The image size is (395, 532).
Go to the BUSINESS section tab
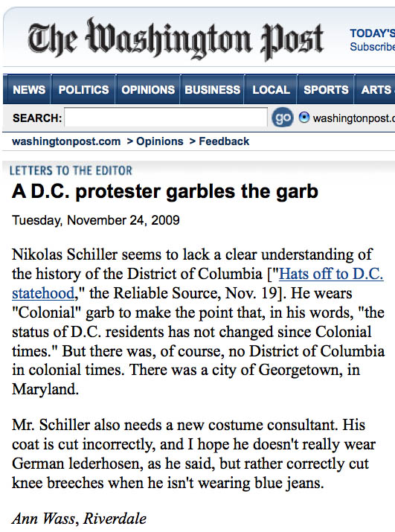click(x=213, y=89)
